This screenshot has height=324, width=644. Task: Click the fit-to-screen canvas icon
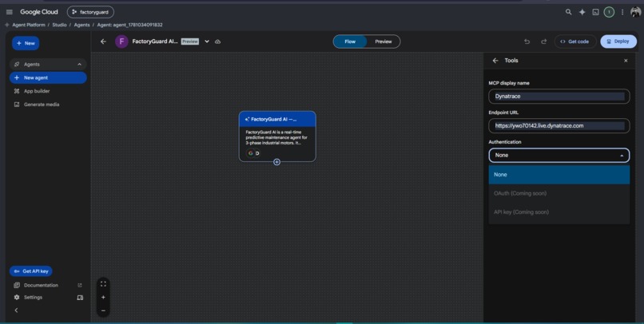[103, 283]
